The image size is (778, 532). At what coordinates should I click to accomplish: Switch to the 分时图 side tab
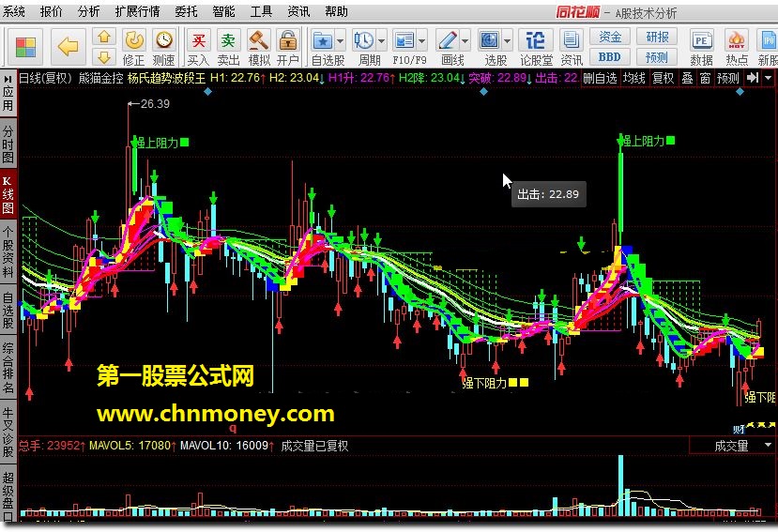point(8,144)
